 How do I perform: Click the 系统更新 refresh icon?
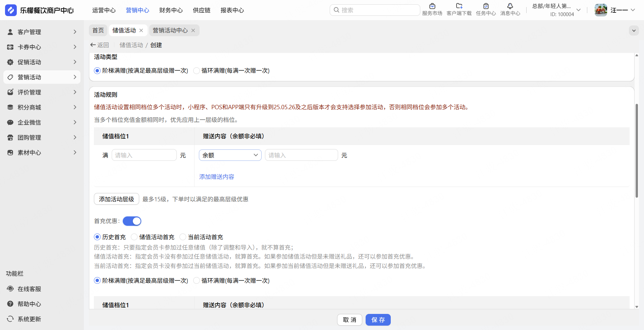tap(10, 319)
